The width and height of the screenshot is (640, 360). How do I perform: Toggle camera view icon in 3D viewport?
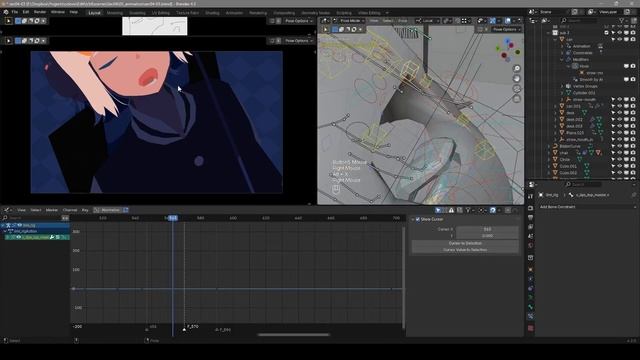(516, 89)
